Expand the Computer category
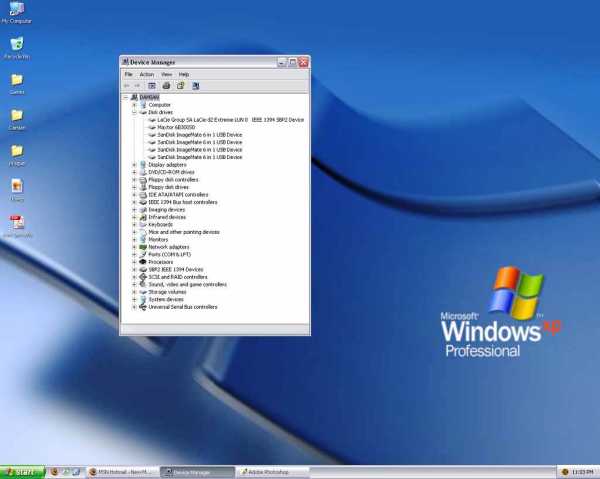Viewport: 600px width, 479px height. pos(134,105)
